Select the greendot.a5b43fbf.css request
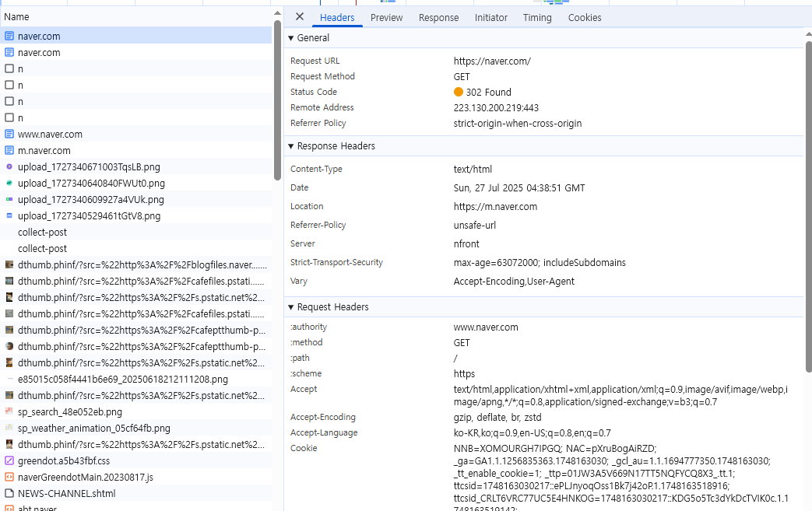812x511 pixels. (135, 460)
